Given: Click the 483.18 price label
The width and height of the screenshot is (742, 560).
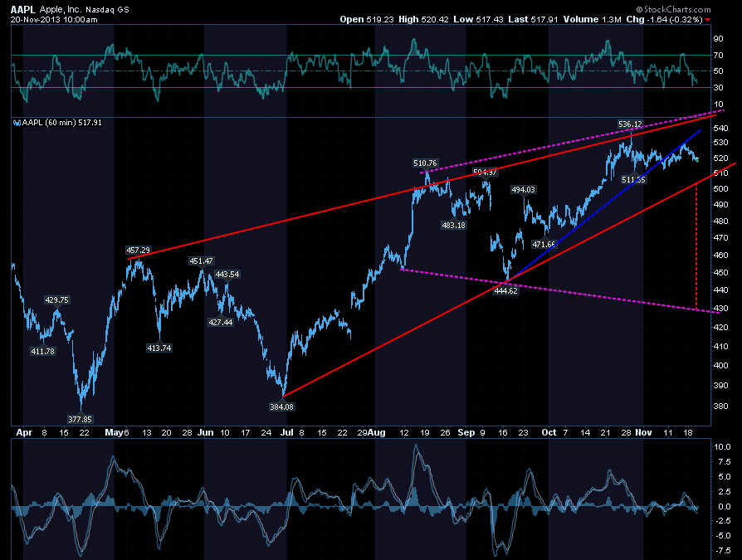Looking at the screenshot, I should click(x=453, y=225).
